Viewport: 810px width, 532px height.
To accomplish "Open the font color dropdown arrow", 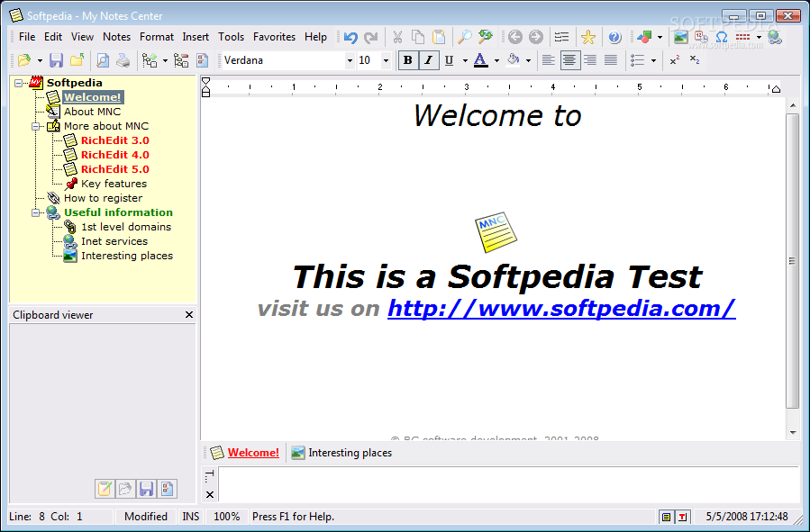I will [x=496, y=61].
